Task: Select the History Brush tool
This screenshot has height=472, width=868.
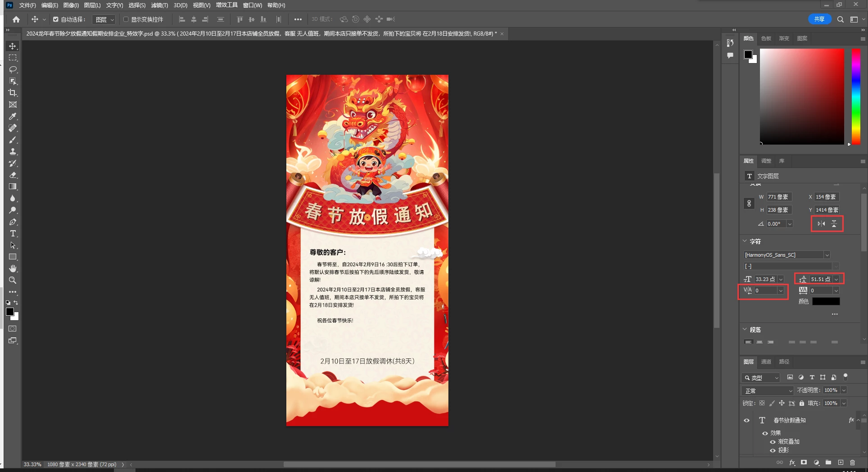Action: [13, 163]
